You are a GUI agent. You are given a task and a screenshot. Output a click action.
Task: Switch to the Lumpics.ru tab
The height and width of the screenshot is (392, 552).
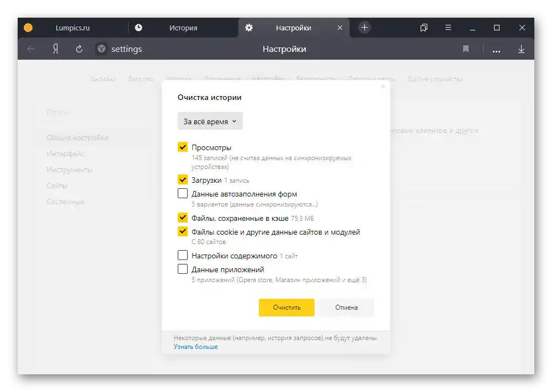click(72, 28)
